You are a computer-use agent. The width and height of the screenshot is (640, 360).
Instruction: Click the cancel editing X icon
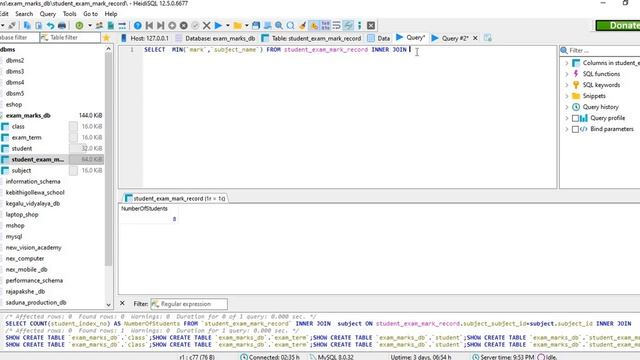click(207, 25)
